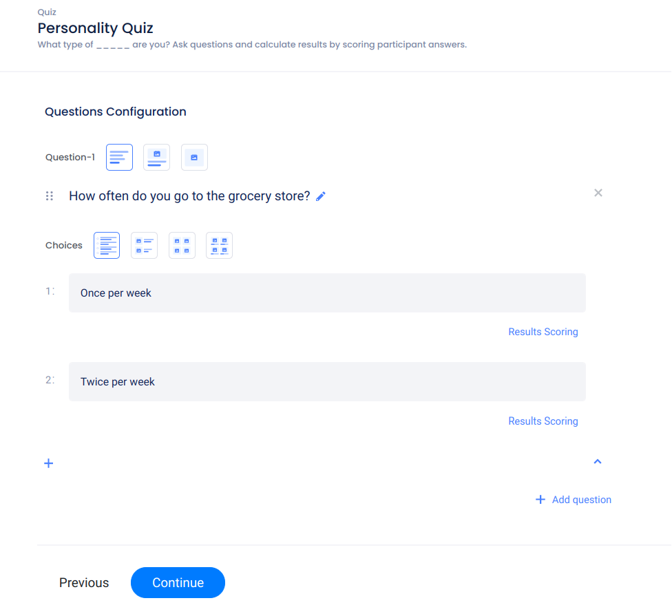
Task: Click the 'Once per week' choice field
Action: point(327,293)
